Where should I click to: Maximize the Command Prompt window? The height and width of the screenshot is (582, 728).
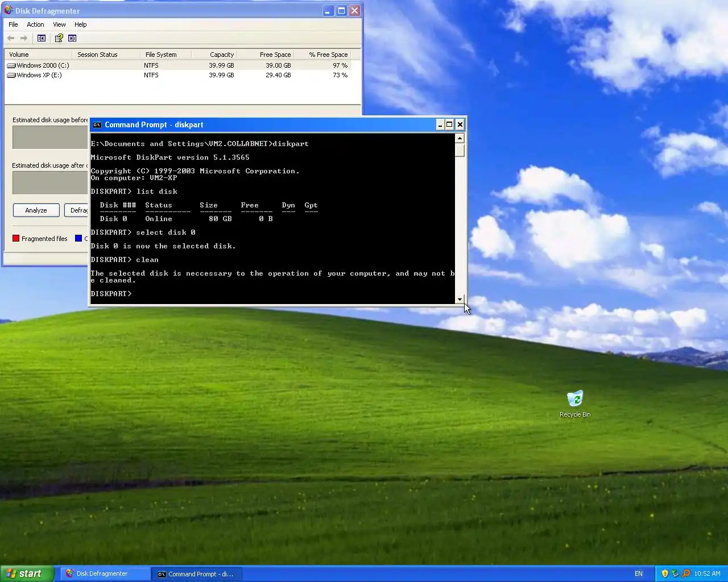(x=450, y=125)
